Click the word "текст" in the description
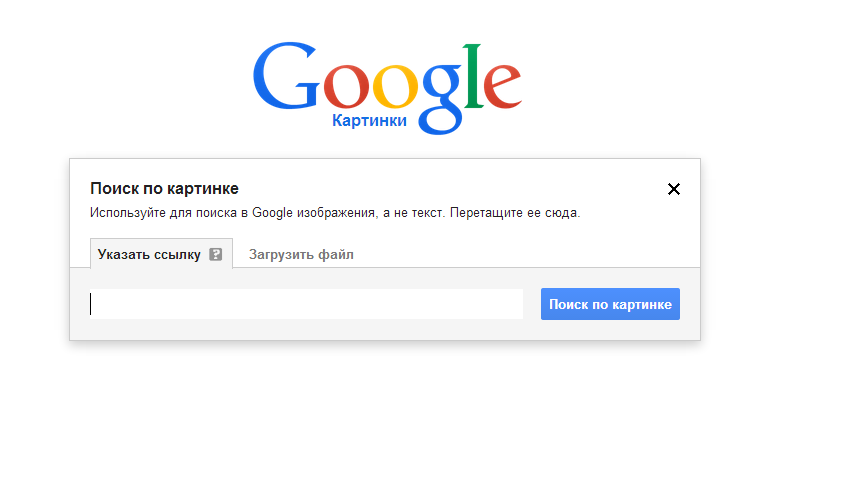 tap(428, 213)
